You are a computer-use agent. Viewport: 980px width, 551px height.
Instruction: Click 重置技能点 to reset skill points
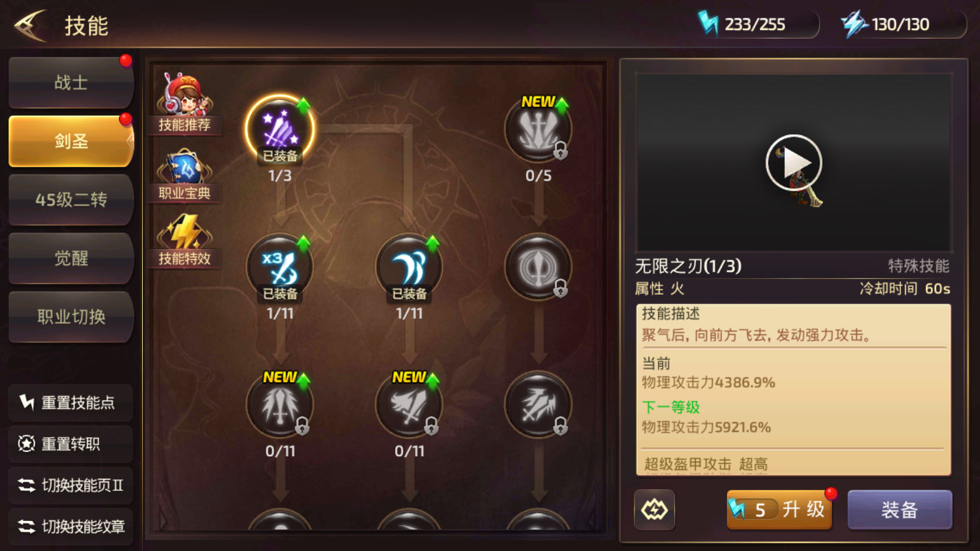[x=71, y=402]
